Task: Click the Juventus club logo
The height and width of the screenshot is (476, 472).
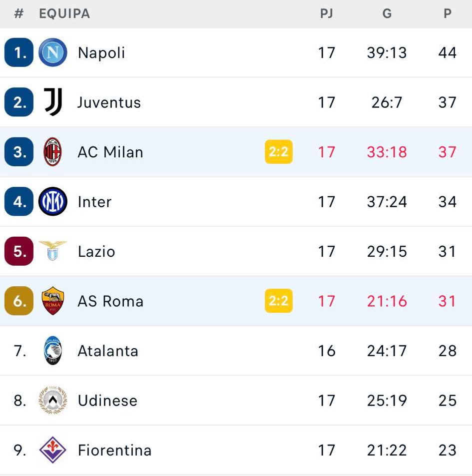Action: pyautogui.click(x=53, y=102)
